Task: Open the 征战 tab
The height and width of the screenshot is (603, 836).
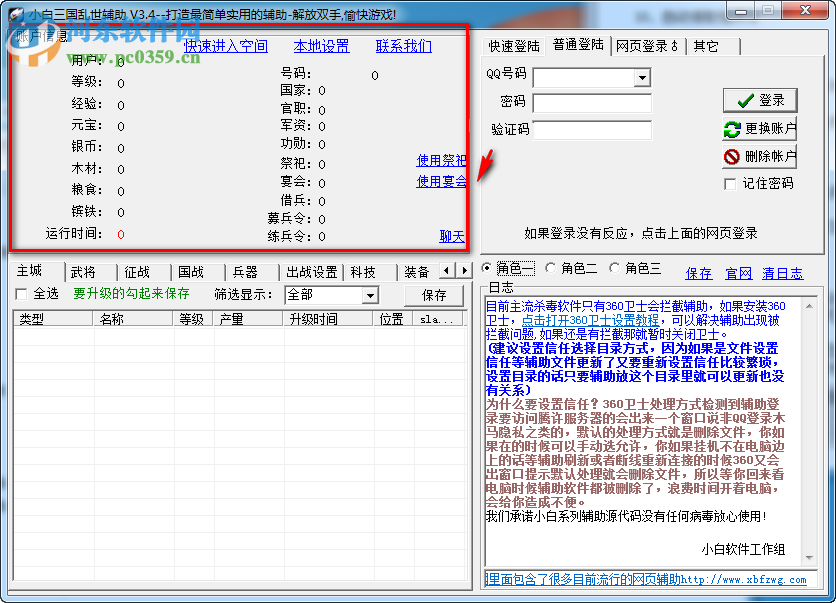Action: pyautogui.click(x=144, y=272)
